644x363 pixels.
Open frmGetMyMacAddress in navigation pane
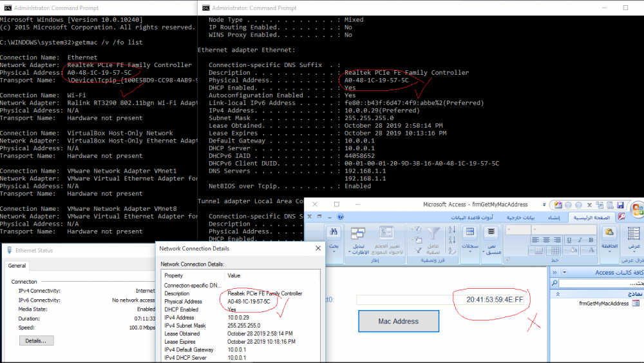click(x=604, y=304)
